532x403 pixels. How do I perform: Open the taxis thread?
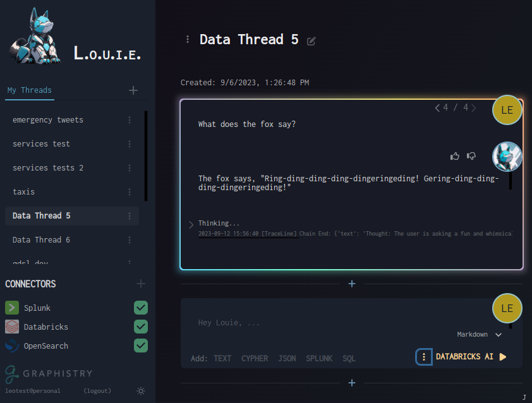click(23, 192)
